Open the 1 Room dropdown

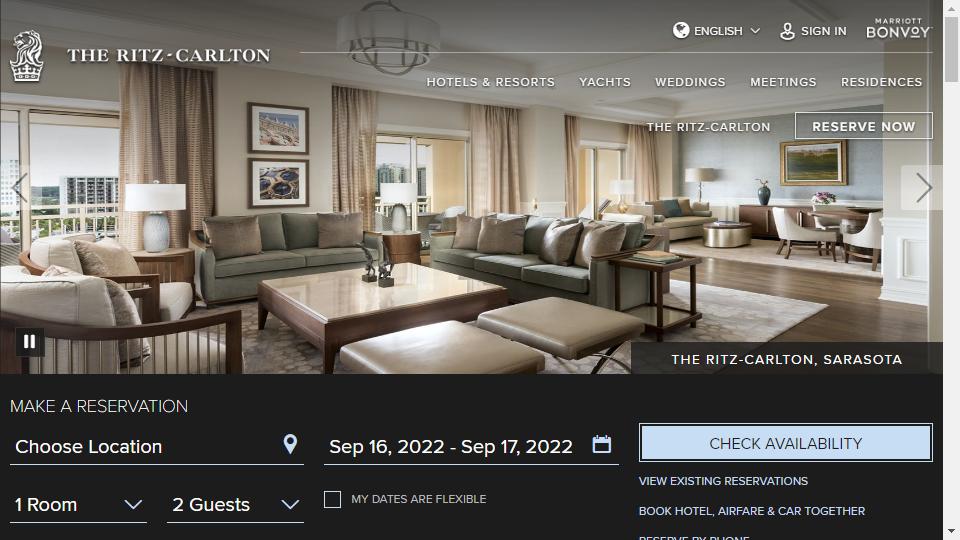pos(78,505)
